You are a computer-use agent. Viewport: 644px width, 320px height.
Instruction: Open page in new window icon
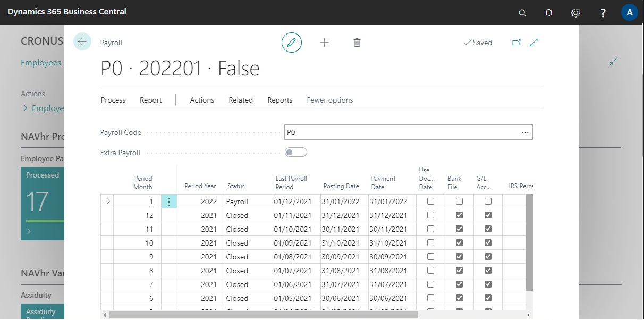point(516,43)
